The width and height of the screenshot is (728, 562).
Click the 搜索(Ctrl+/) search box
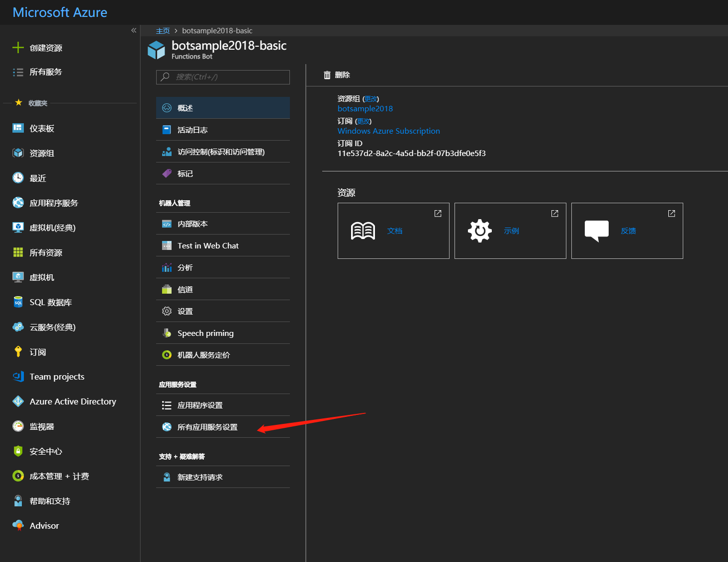[222, 77]
